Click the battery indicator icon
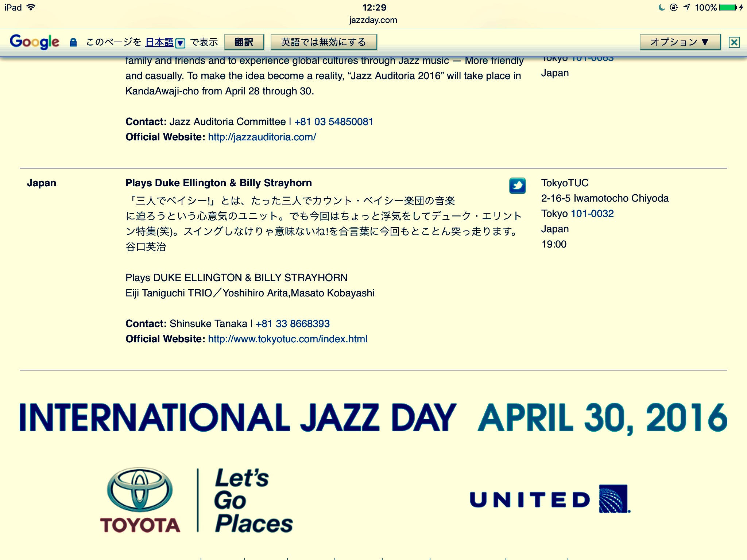Image resolution: width=747 pixels, height=560 pixels. click(x=728, y=7)
